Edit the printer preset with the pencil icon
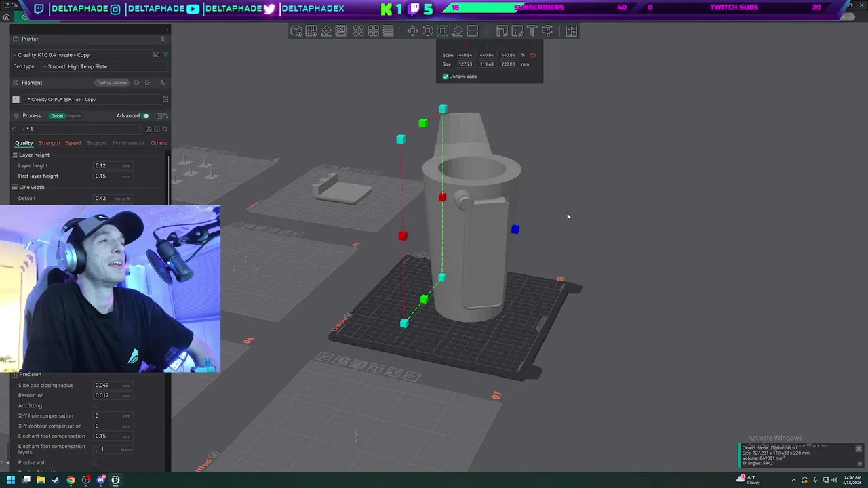The width and height of the screenshot is (868, 488). point(156,54)
